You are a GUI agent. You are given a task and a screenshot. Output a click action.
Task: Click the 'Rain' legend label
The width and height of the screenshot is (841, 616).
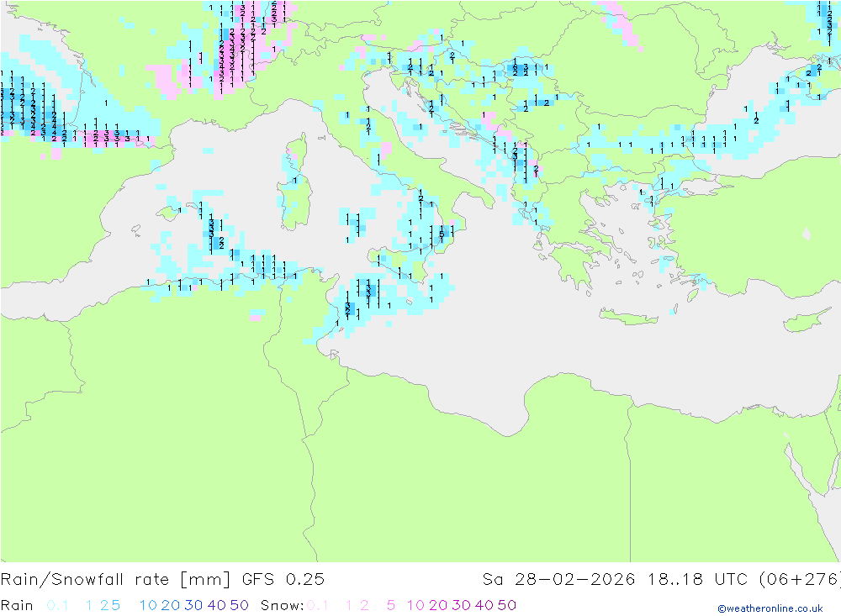tap(17, 605)
